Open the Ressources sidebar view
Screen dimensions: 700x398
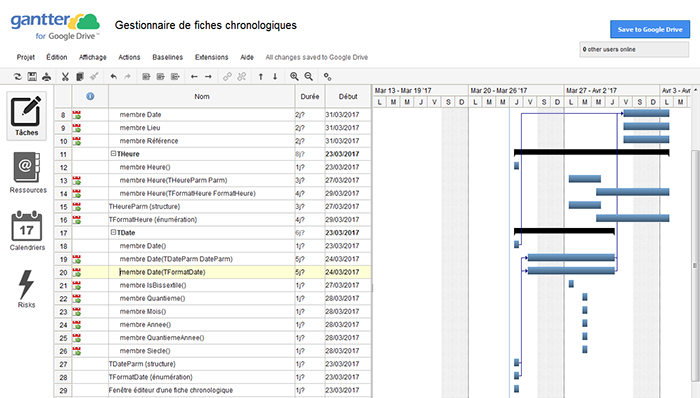[x=28, y=173]
